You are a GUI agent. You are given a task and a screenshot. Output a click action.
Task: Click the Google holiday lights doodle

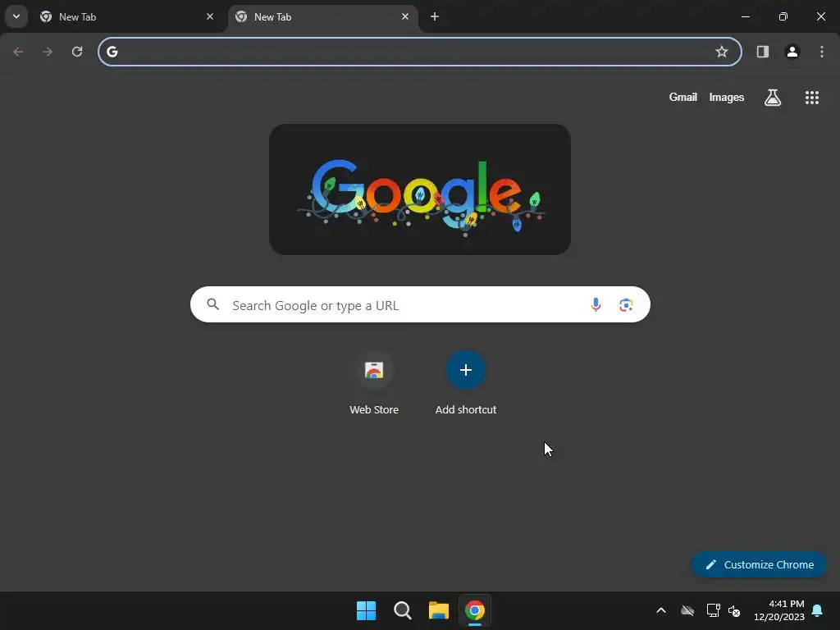tap(420, 189)
